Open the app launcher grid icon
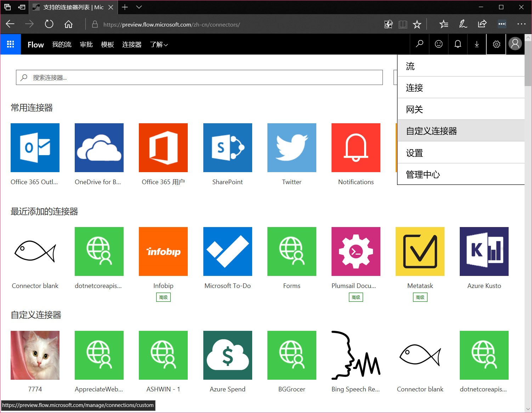This screenshot has width=532, height=413. (11, 44)
